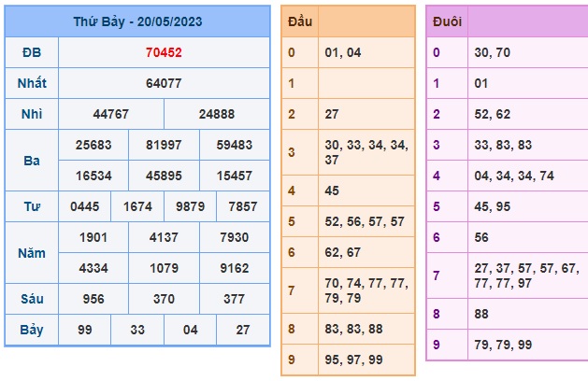
Task: Select Đuôi value '79, 79, 99'
Action: [x=503, y=345]
